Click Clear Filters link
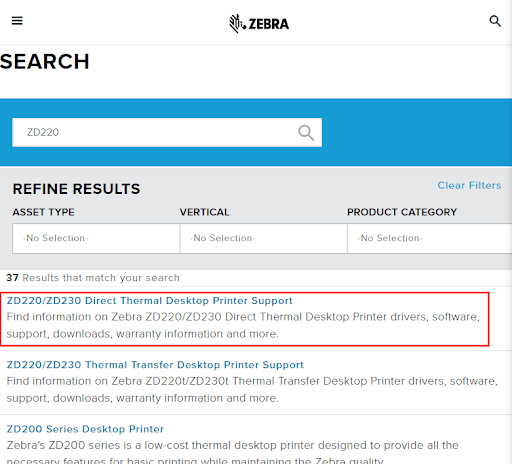512x464 pixels. pyautogui.click(x=469, y=185)
